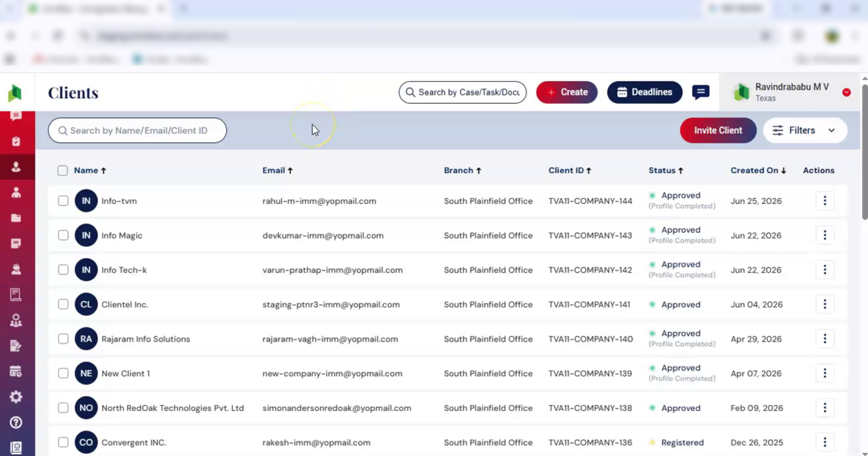This screenshot has width=868, height=456.
Task: Open the Clientel Inc. client name
Action: [125, 304]
